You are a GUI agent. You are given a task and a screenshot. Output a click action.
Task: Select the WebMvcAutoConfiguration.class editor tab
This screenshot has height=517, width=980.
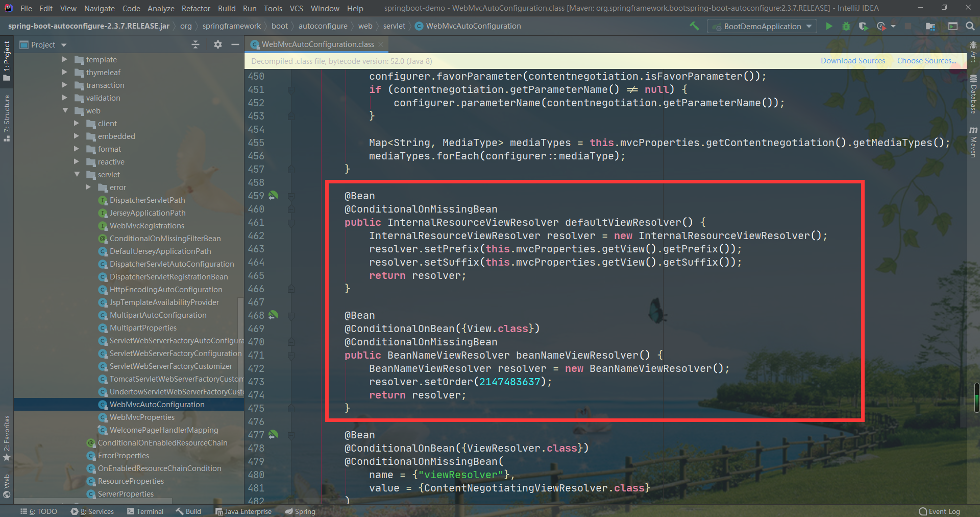point(317,44)
